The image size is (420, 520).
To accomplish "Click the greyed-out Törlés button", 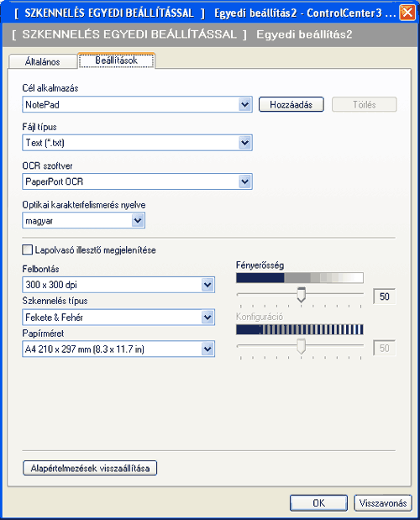I will point(364,105).
